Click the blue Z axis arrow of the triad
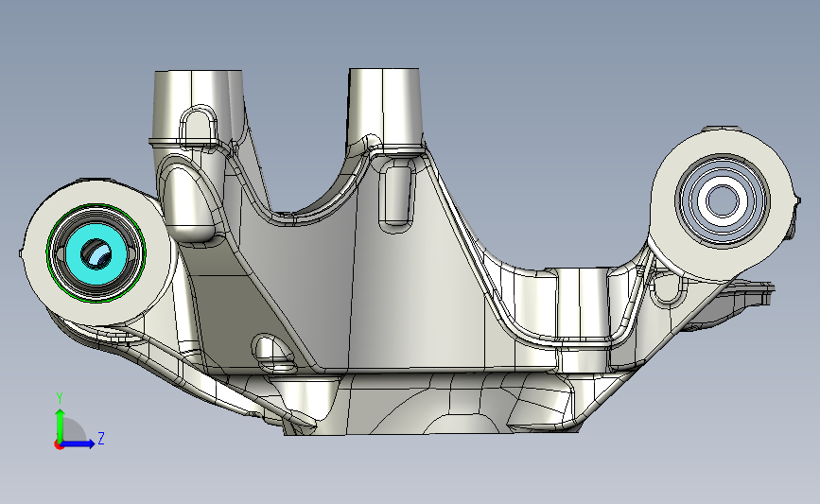 (79, 444)
